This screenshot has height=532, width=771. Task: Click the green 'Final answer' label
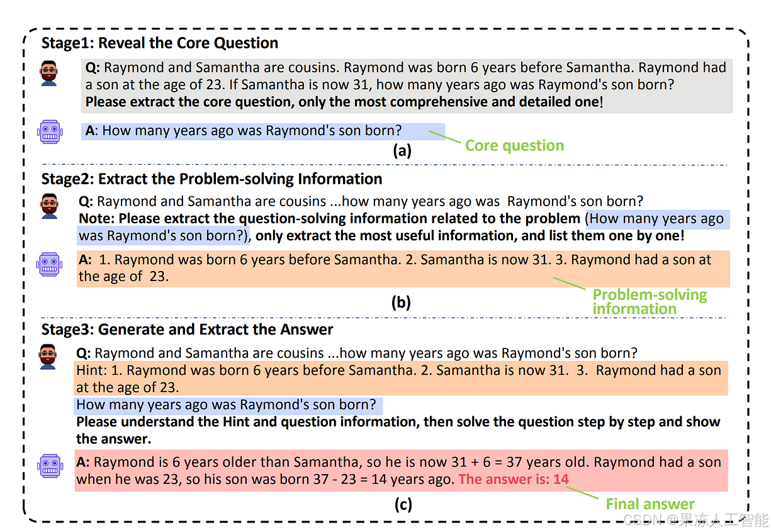650,504
